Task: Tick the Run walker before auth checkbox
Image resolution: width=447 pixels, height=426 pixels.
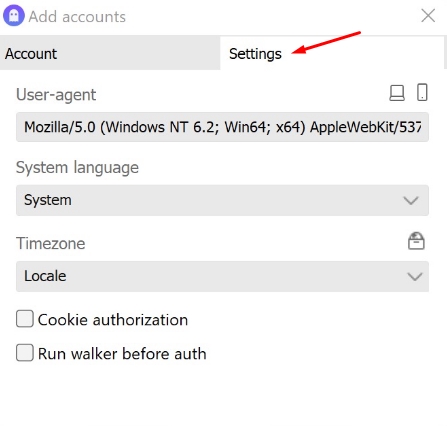Action: 25,353
